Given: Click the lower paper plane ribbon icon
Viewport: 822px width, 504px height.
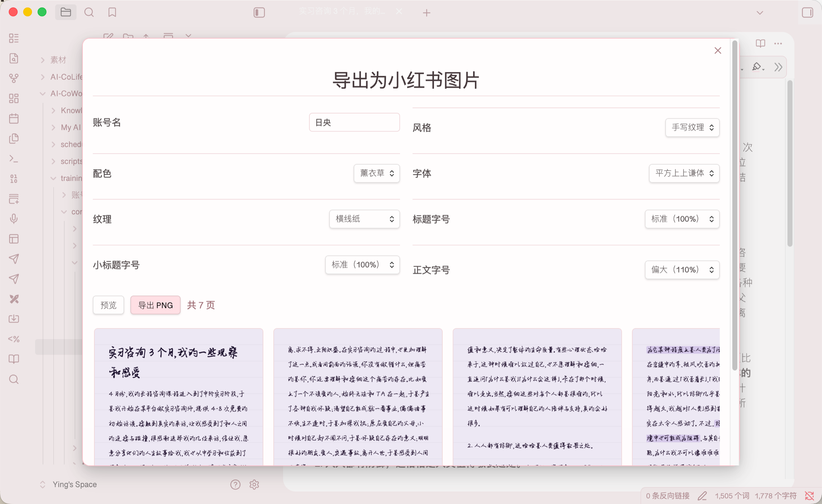Looking at the screenshot, I should (14, 279).
